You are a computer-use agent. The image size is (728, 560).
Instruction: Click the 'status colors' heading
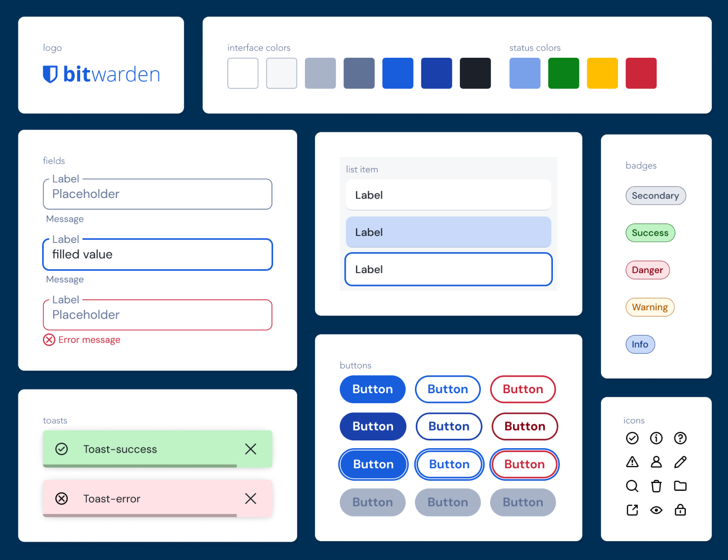click(535, 48)
